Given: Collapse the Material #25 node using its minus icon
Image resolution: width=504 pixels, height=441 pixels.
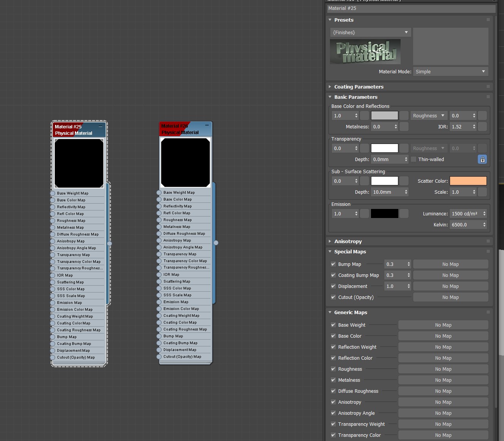Looking at the screenshot, I should coord(101,125).
